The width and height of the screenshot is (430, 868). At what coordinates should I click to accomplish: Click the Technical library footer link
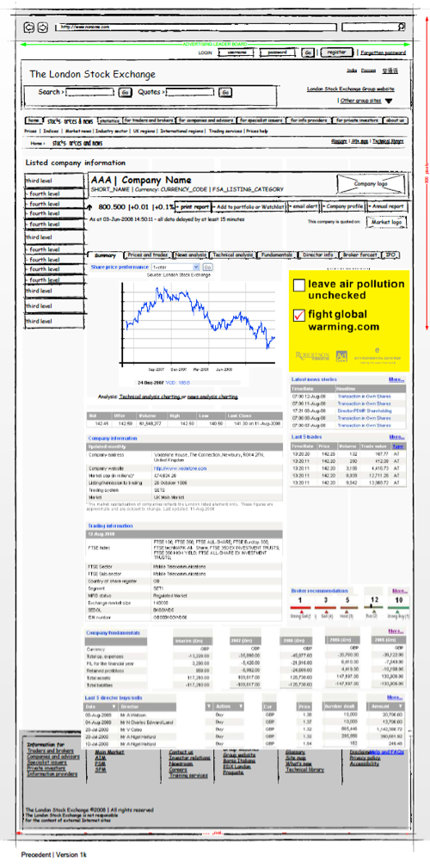tap(305, 769)
